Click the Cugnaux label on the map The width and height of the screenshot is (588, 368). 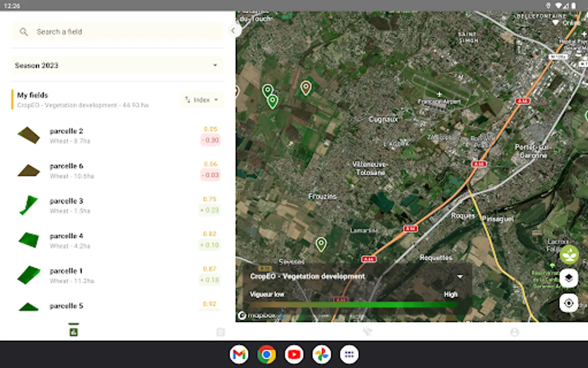click(x=383, y=119)
